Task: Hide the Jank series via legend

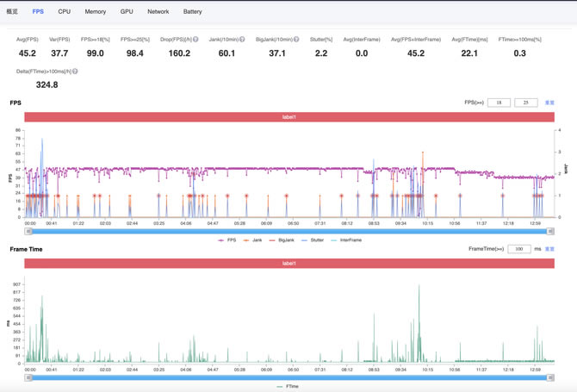Action: coord(252,240)
